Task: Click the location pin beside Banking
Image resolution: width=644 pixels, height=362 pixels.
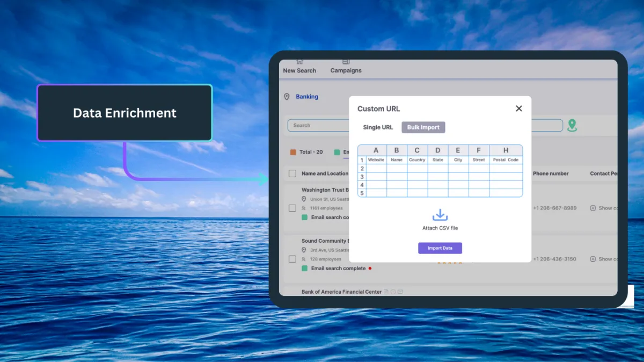Action: 287,97
